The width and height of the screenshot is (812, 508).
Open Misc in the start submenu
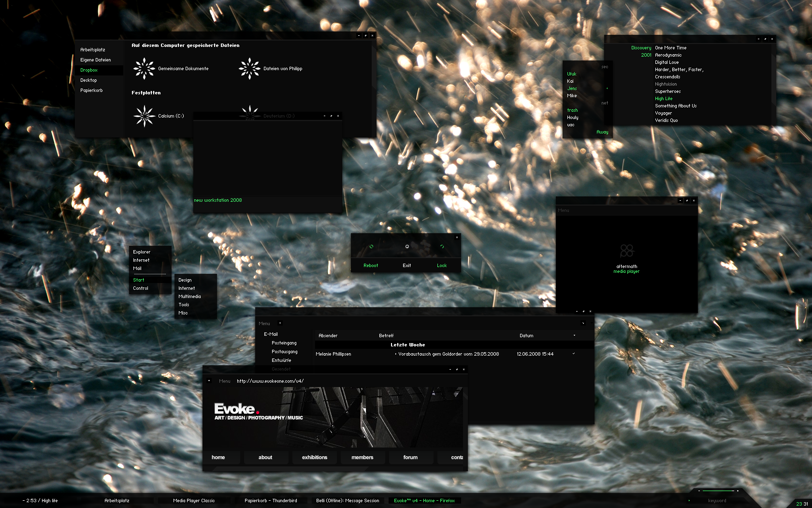coord(183,313)
